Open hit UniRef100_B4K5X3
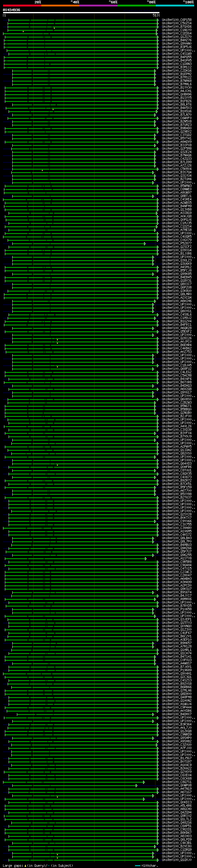The image size is (197, 868). pyautogui.click(x=177, y=108)
